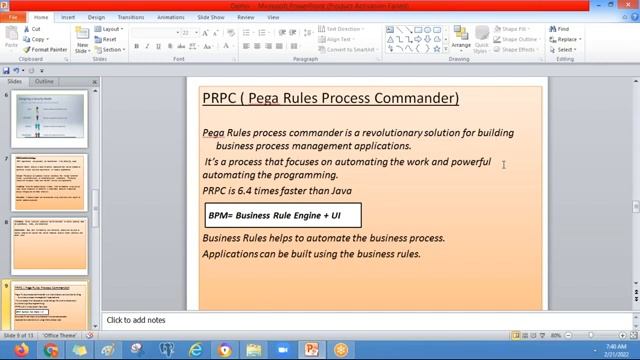Click the Format Painter brush icon
This screenshot has height=360, width=640.
27,49
